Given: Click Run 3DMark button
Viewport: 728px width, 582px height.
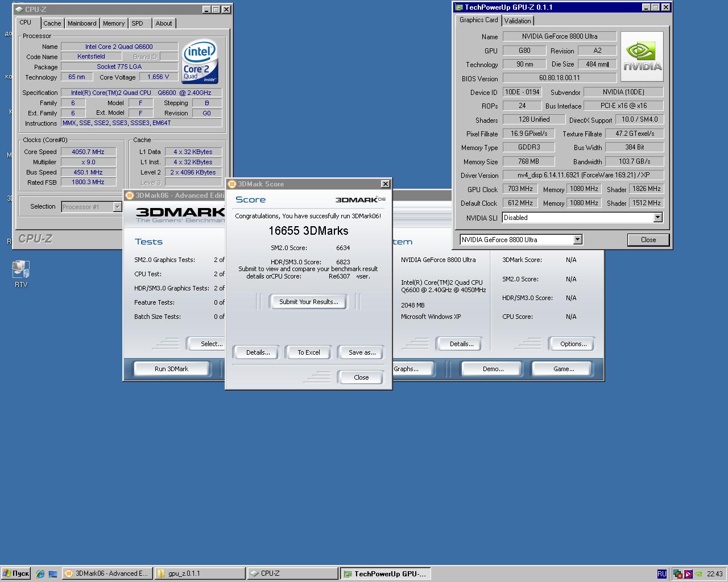Looking at the screenshot, I should click(171, 369).
